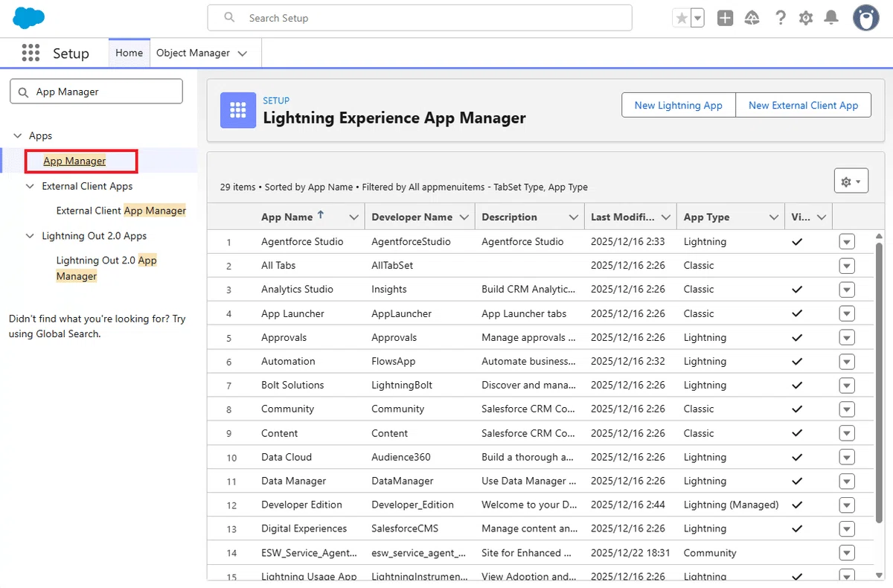The image size is (893, 588).
Task: Click the Search Setup field
Action: coord(420,18)
